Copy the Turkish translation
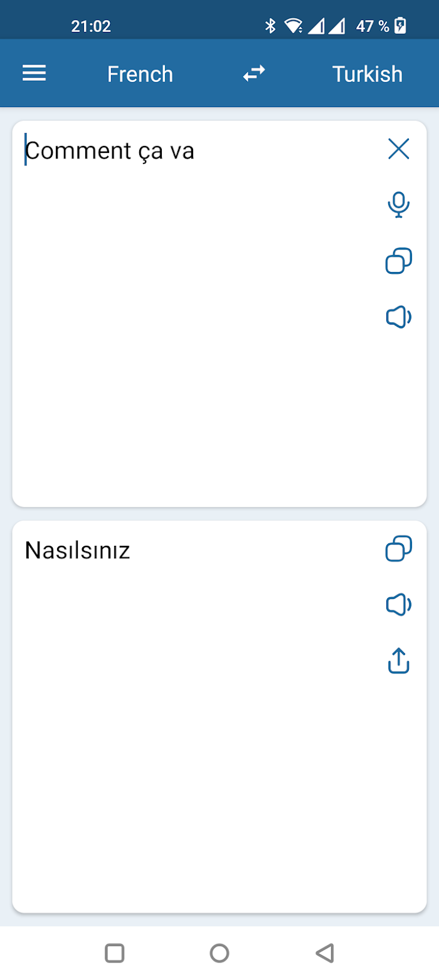Viewport: 439px width, 980px height. point(398,548)
